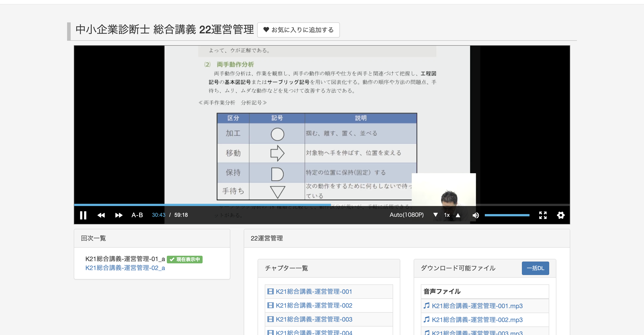Click the music note icon for 002.mp3
Screen dimensions: 644x335
(426, 320)
